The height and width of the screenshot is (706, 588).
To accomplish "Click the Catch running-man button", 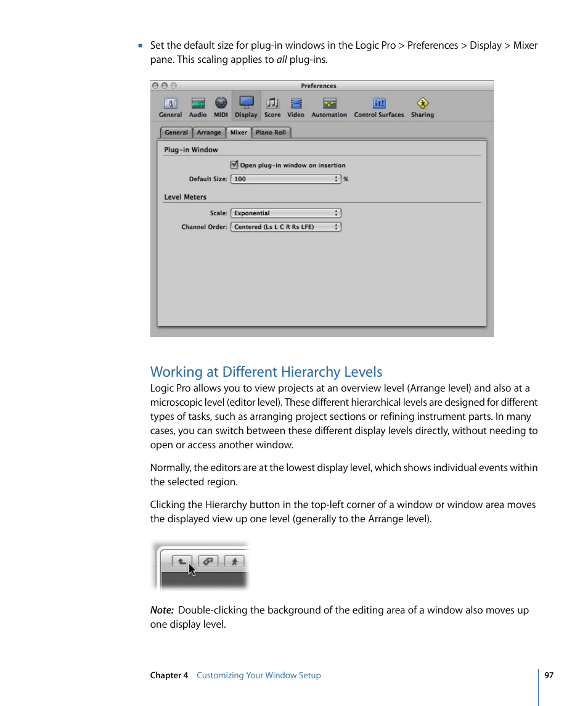I will [x=234, y=561].
